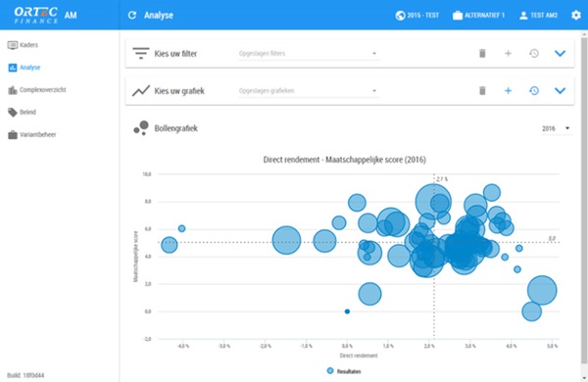Click the briefcase icon for ALTERNATIEF 1
Viewport: 588px width, 382px height.
pos(458,16)
